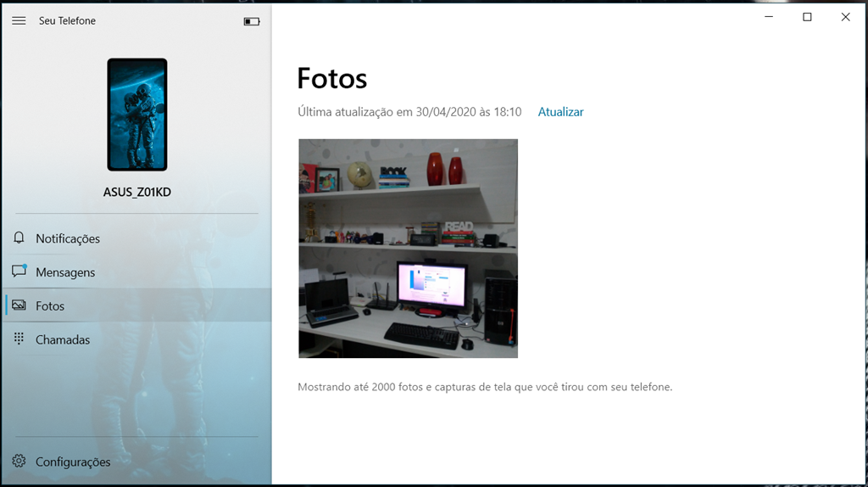
Task: Click the ASUS_Z01KD device name
Action: click(x=137, y=193)
